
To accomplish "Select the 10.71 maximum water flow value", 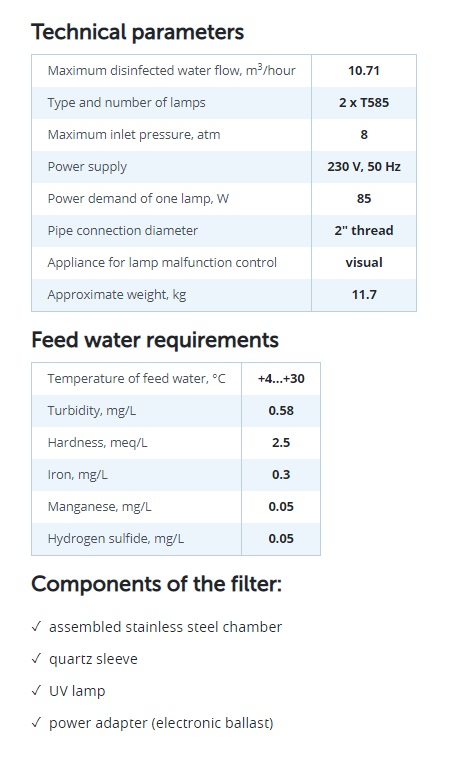I will 364,71.
